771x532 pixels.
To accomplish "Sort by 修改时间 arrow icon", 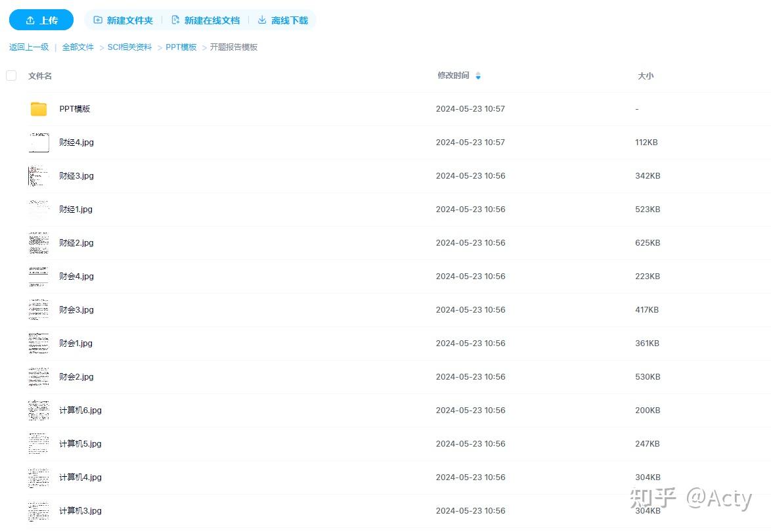I will (478, 76).
